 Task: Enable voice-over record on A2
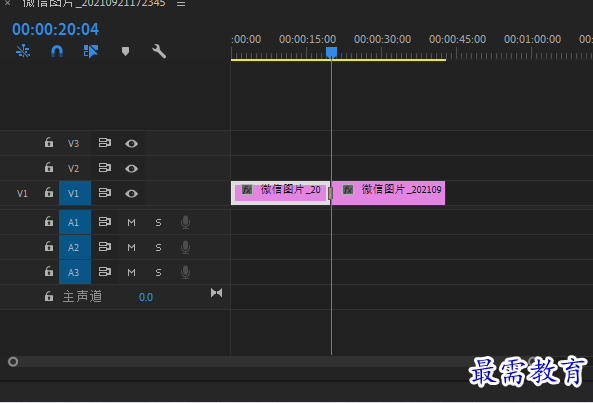(x=185, y=247)
